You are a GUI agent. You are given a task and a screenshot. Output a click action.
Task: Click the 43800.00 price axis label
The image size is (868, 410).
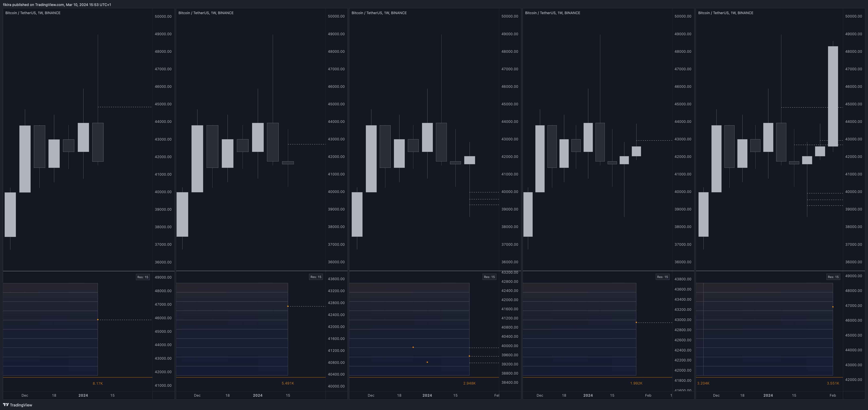tap(683, 279)
